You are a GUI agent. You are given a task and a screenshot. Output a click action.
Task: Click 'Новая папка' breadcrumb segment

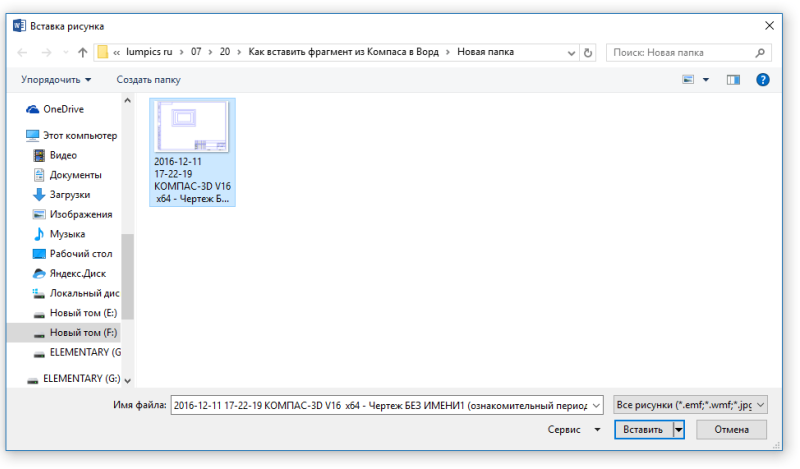(485, 52)
